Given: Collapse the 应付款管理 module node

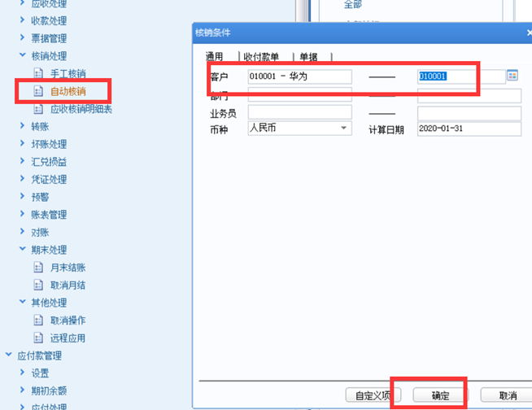Looking at the screenshot, I should pyautogui.click(x=8, y=355).
